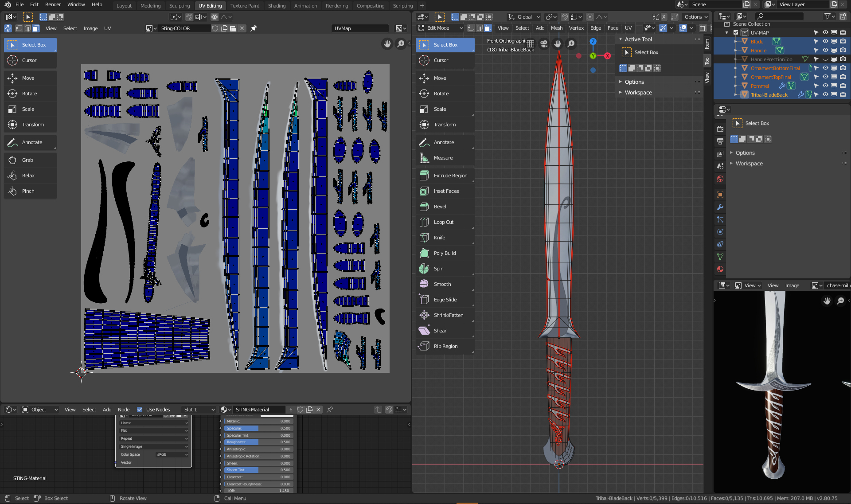Click the Extrude Region tool

(x=450, y=176)
